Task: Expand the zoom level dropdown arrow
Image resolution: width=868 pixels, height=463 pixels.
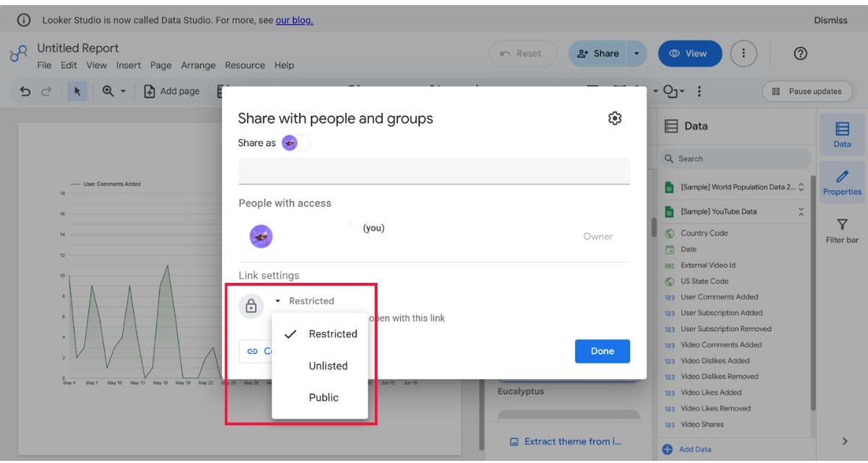Action: tap(123, 91)
